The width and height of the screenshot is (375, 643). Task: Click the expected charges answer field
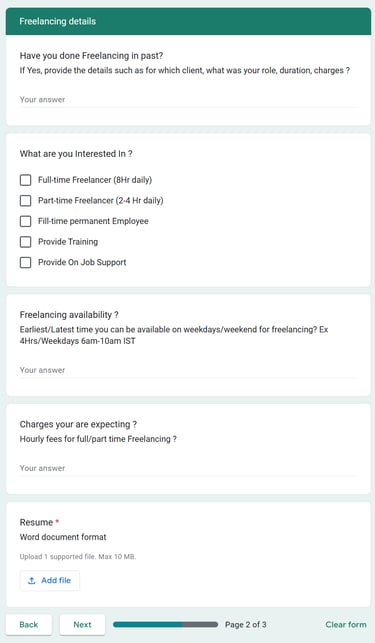pos(189,468)
